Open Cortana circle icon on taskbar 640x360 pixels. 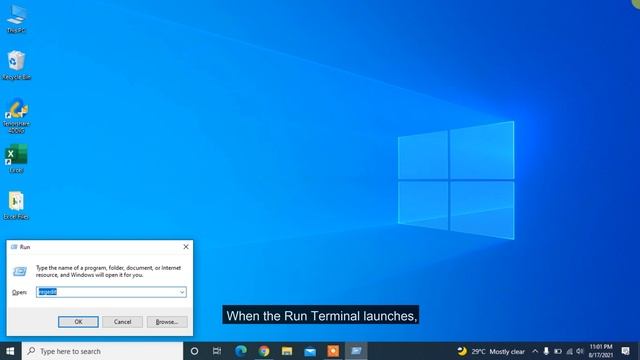(x=194, y=351)
